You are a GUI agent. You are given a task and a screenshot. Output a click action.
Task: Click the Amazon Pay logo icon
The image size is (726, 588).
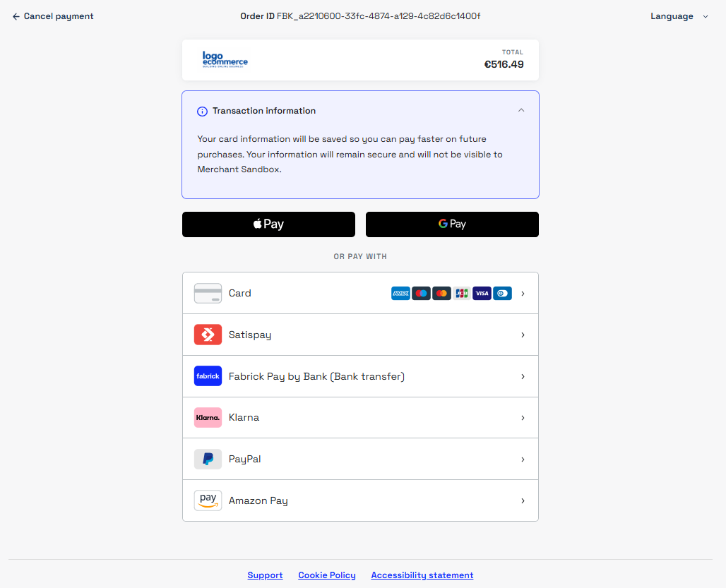[x=208, y=500]
